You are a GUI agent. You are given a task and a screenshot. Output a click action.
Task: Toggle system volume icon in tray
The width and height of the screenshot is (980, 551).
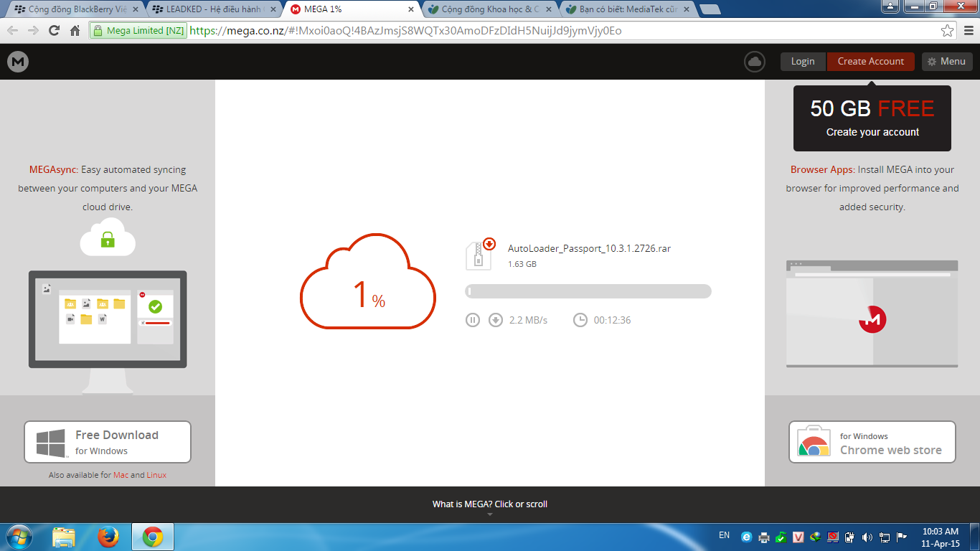coord(867,537)
